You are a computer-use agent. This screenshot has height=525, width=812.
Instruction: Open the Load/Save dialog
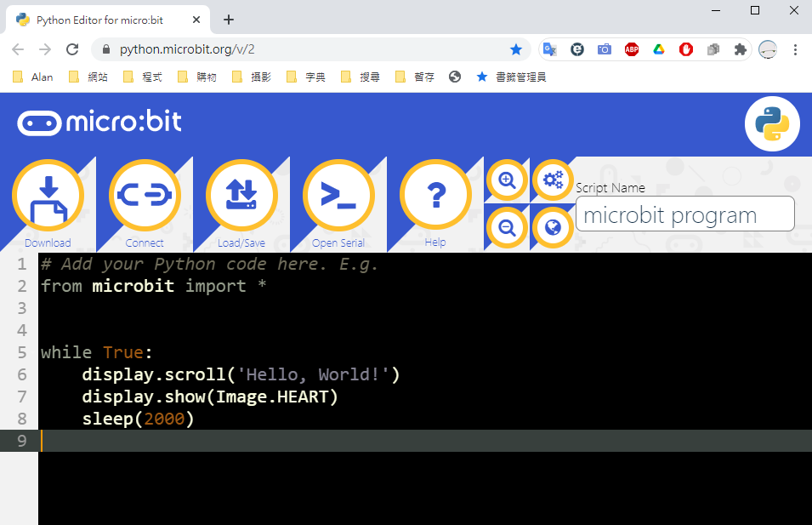point(241,196)
